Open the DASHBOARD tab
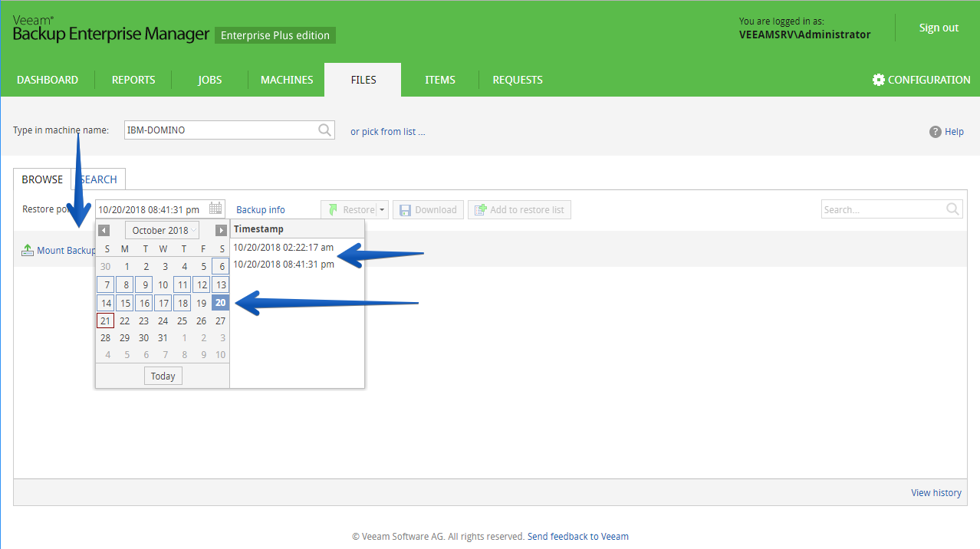Viewport: 980px width, 549px height. [x=48, y=80]
